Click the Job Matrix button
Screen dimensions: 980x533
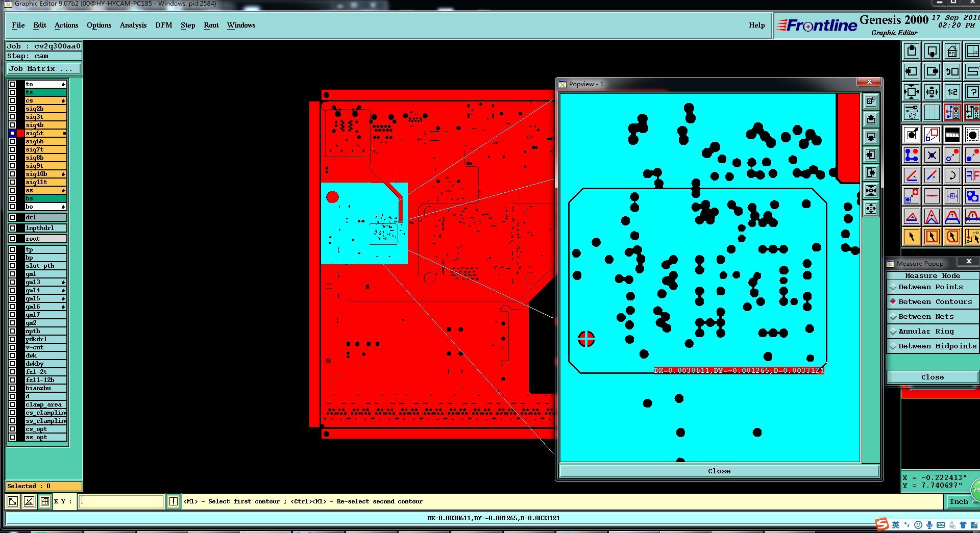pos(43,69)
